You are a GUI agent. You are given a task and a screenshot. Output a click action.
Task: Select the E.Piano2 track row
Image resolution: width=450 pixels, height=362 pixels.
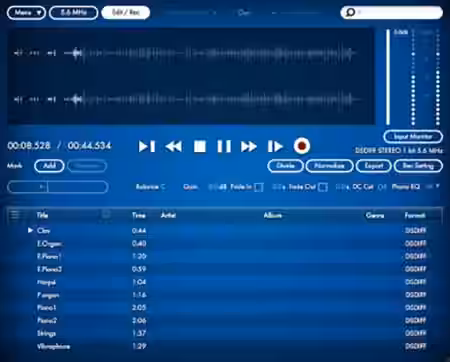click(x=225, y=269)
